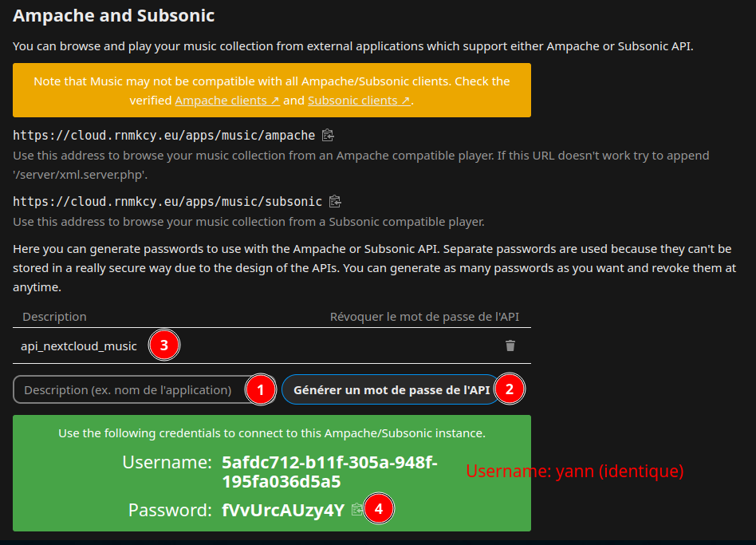Open the Ampache clients link
The width and height of the screenshot is (756, 545).
pyautogui.click(x=227, y=101)
